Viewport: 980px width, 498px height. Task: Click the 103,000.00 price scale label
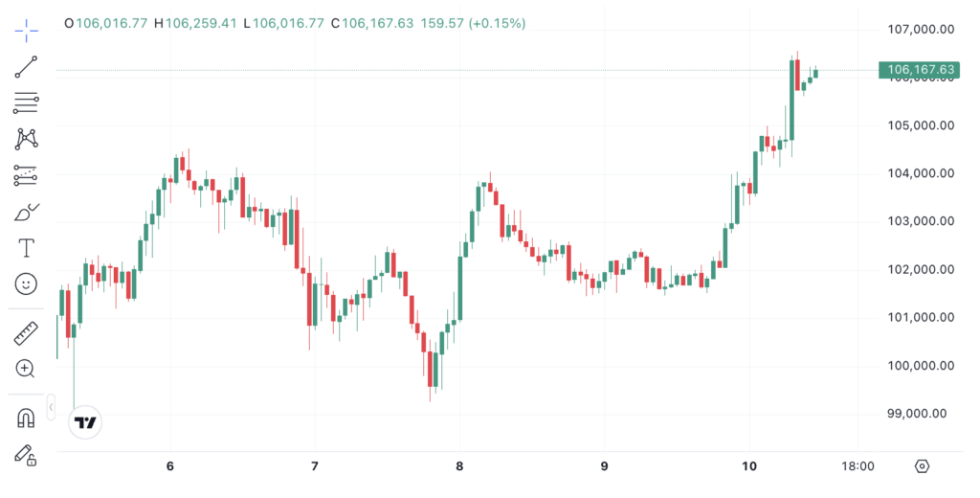[920, 221]
